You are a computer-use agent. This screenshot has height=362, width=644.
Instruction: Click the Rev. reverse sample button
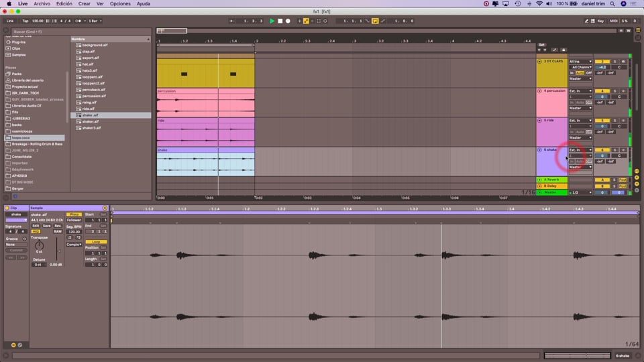coord(58,226)
